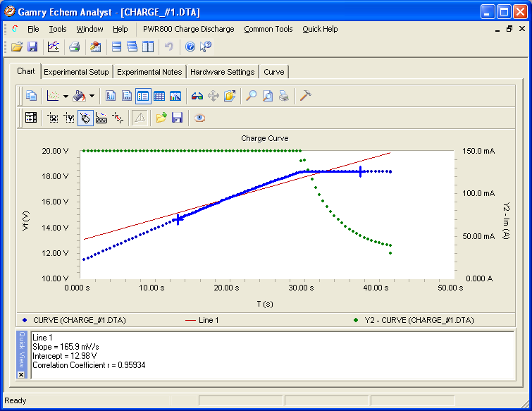The width and height of the screenshot is (532, 411).
Task: Select Y region tool icon
Action: point(69,118)
